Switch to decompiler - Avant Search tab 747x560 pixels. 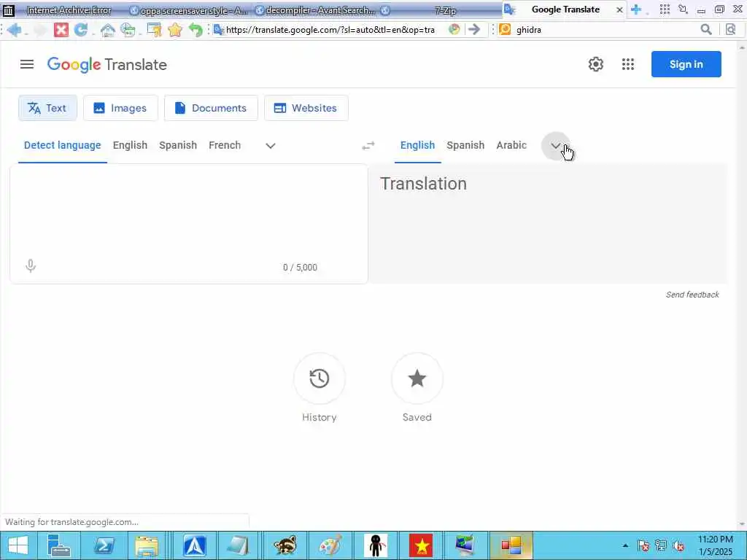[x=314, y=9]
